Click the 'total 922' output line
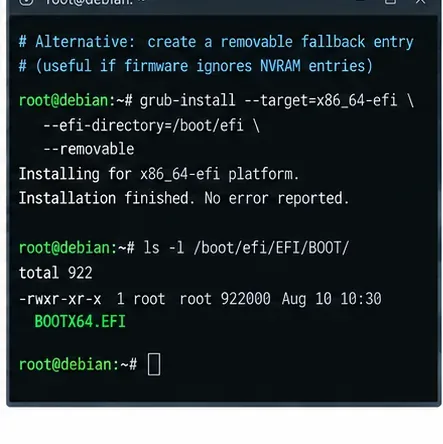Viewport: 443px width, 444px height. (55, 273)
